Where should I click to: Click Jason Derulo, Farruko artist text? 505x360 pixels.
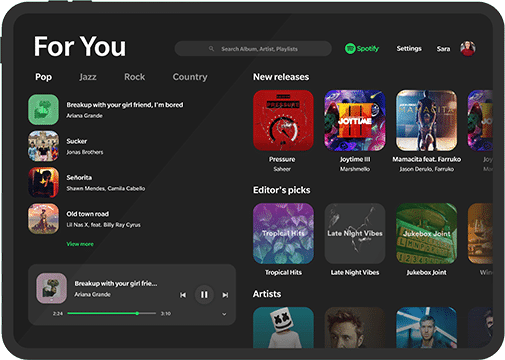(427, 169)
